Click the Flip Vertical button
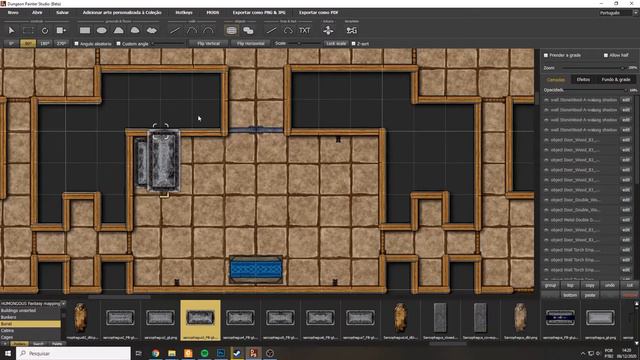 point(209,43)
